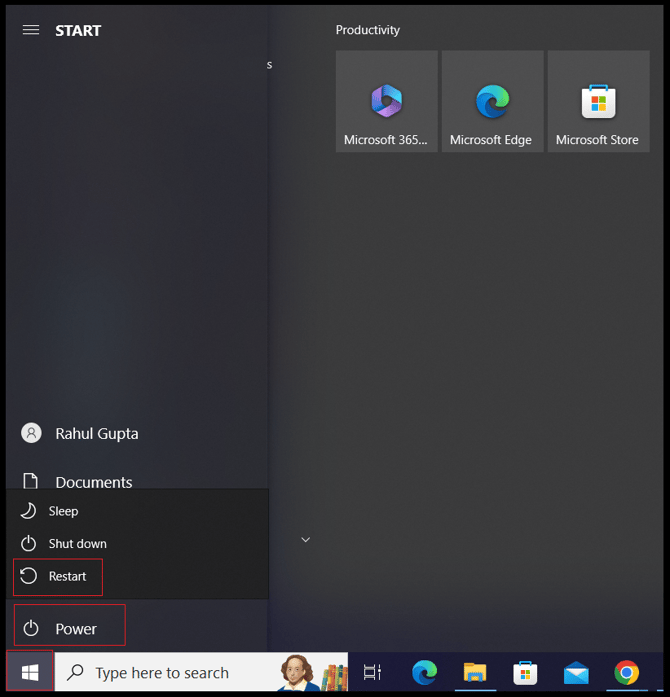Image resolution: width=670 pixels, height=697 pixels.
Task: Click the Windows Start button
Action: point(29,673)
